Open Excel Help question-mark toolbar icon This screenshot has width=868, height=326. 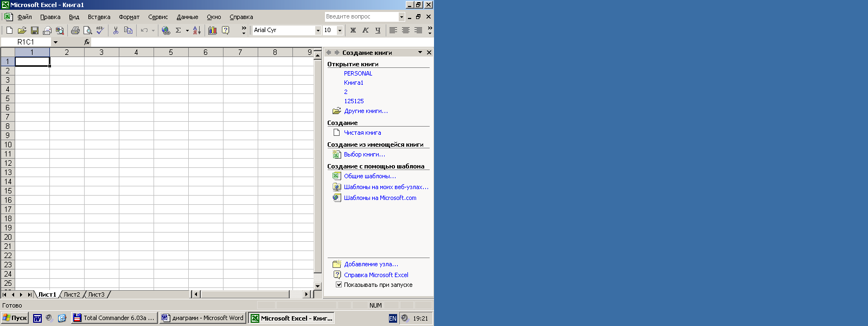(226, 30)
